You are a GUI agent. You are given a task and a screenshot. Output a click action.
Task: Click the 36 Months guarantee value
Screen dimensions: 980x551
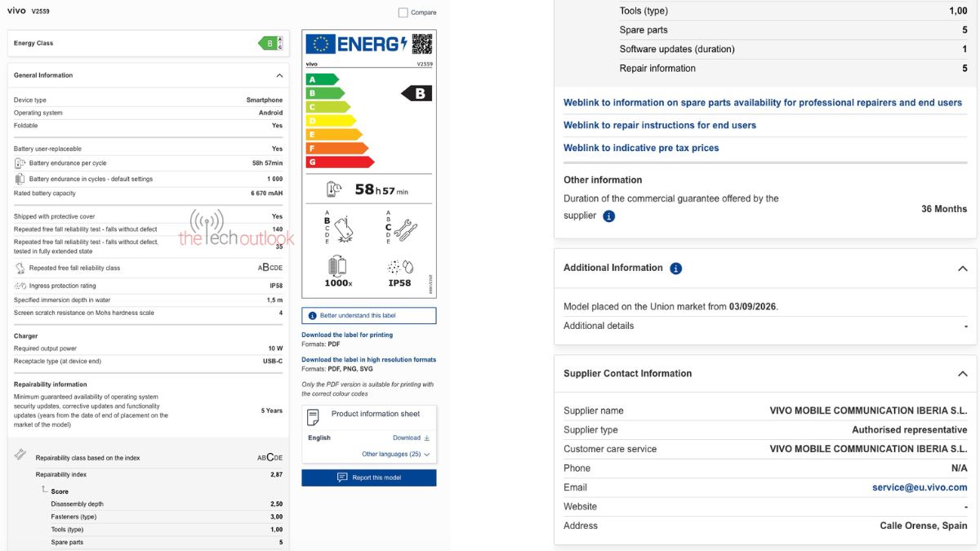944,209
